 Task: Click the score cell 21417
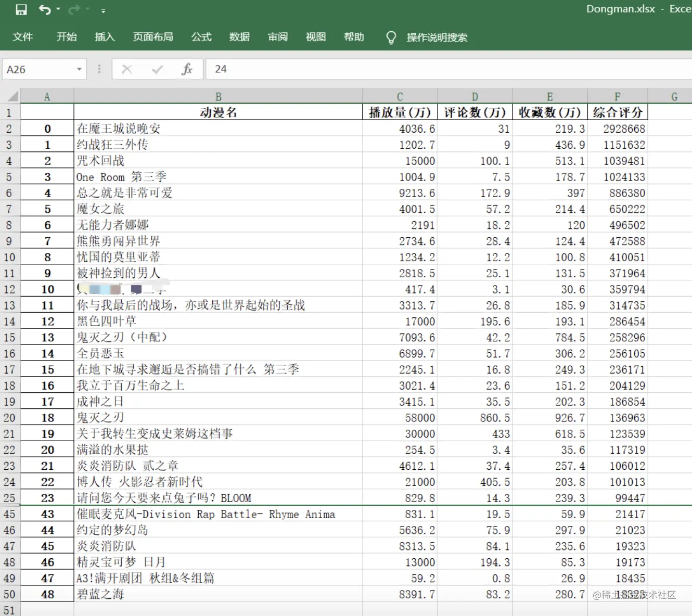point(617,514)
